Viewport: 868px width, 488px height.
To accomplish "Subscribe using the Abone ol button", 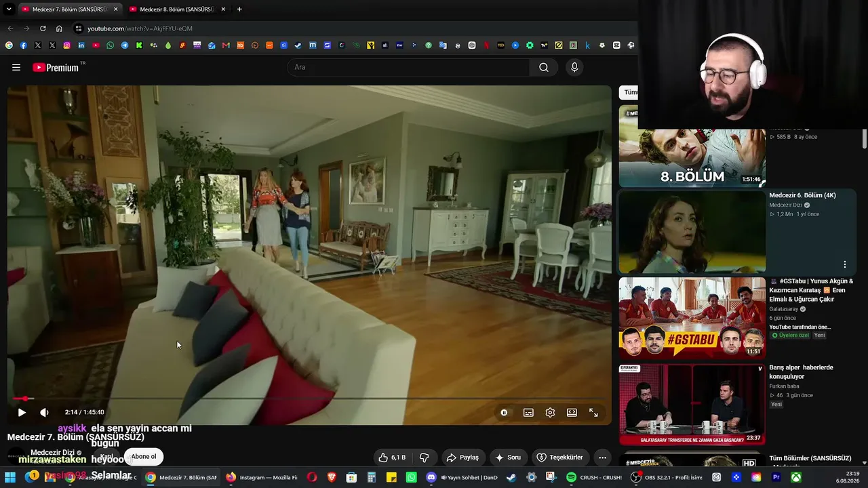I will point(144,456).
